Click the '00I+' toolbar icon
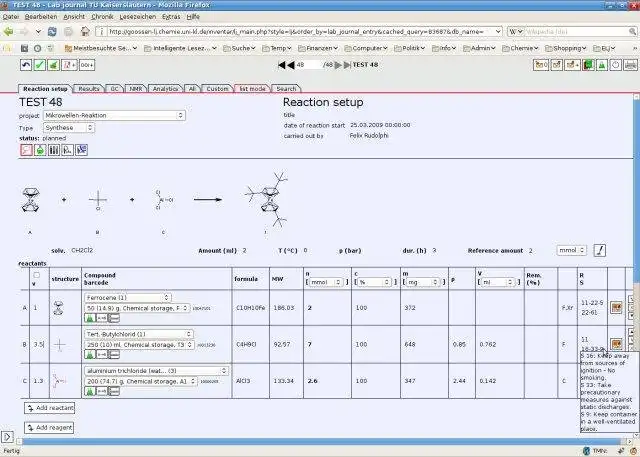Image resolution: width=640 pixels, height=457 pixels. click(x=87, y=65)
